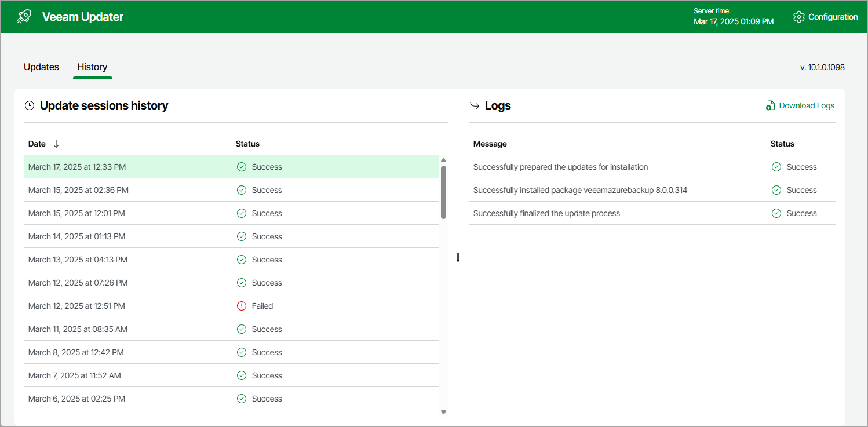This screenshot has width=868, height=427.
Task: Select session March 15, 2025 at 02:36 PM
Action: click(x=231, y=190)
